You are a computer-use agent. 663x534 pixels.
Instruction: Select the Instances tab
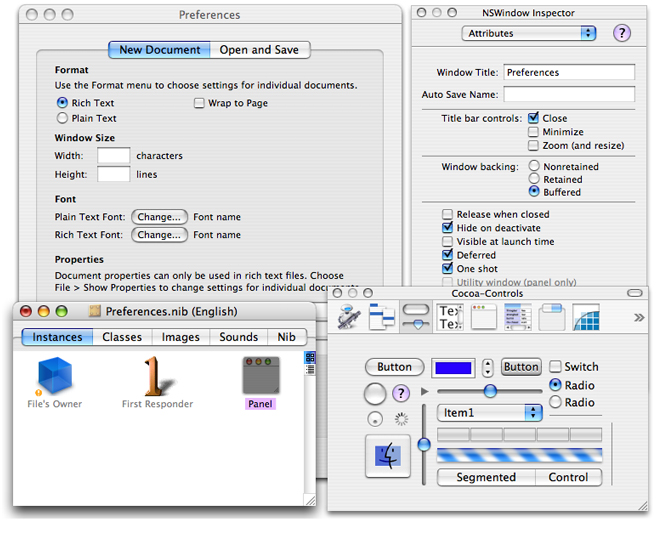click(x=57, y=337)
